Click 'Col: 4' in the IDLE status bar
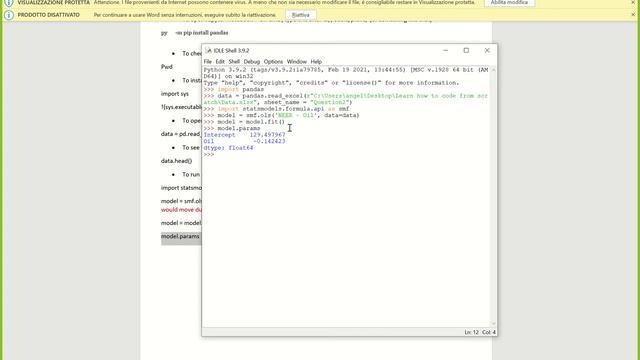The height and width of the screenshot is (360, 640). point(489,332)
